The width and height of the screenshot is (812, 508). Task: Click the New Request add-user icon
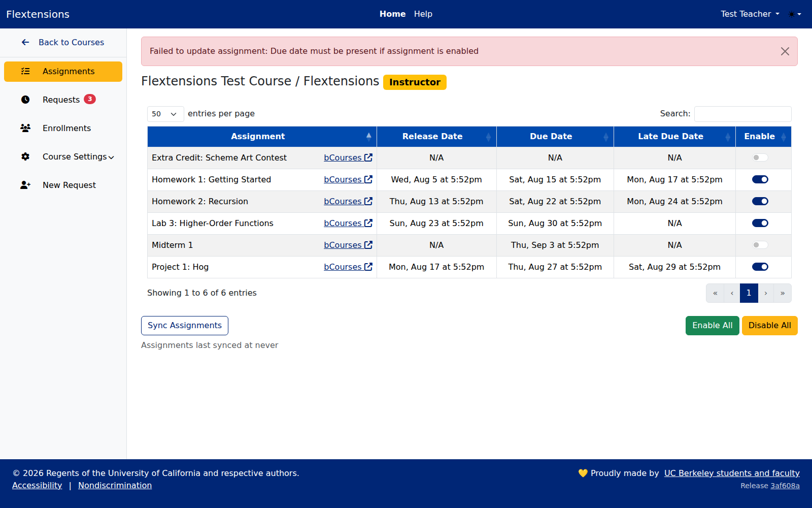point(25,185)
